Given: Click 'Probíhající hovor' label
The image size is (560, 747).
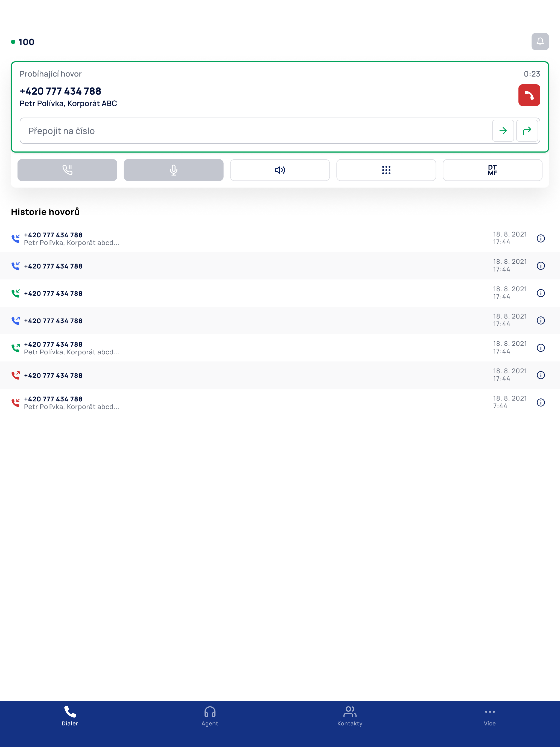Looking at the screenshot, I should click(x=51, y=74).
